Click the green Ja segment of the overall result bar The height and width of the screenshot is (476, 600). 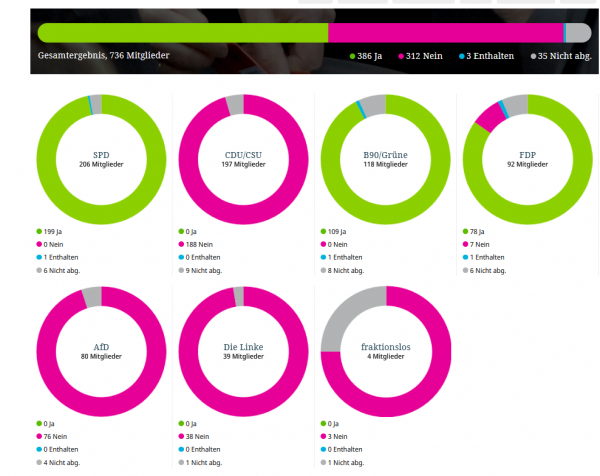[183, 33]
